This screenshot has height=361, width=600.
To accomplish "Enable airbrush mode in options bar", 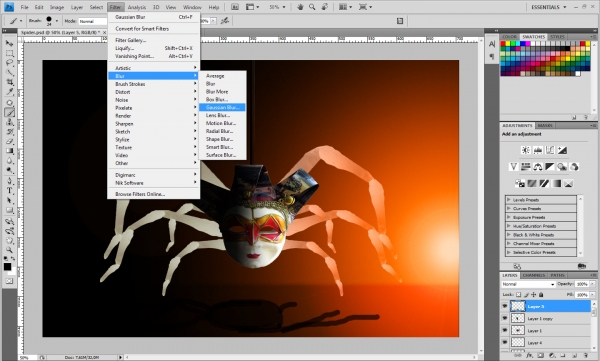I will tap(225, 21).
